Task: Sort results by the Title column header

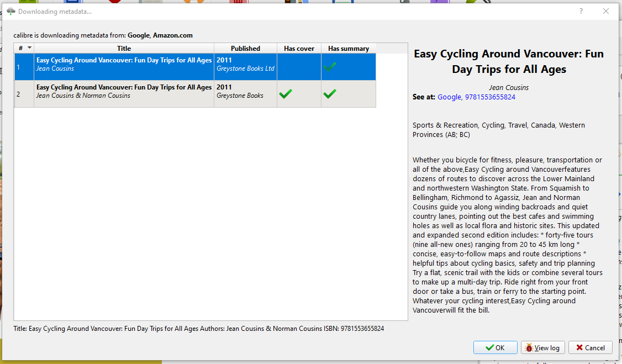Action: click(124, 49)
